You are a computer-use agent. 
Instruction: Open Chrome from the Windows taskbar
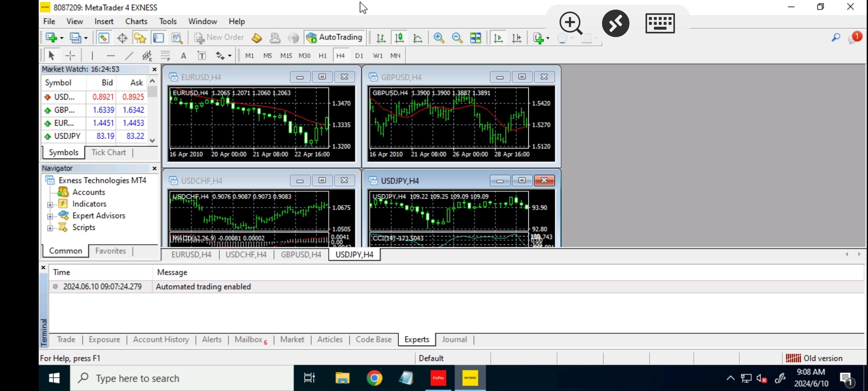(x=374, y=378)
